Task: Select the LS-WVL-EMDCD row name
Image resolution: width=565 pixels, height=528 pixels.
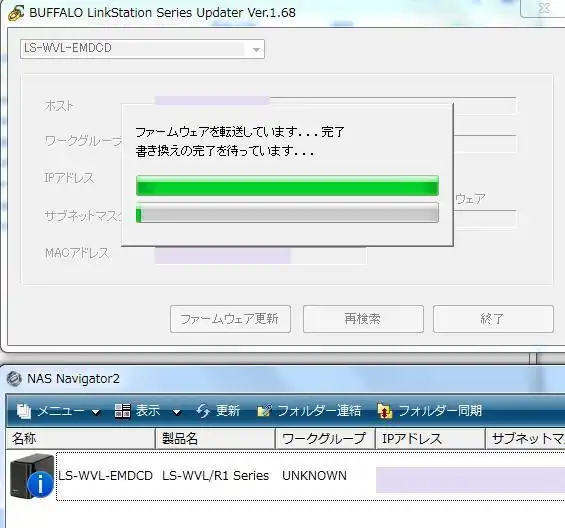Action: (106, 476)
